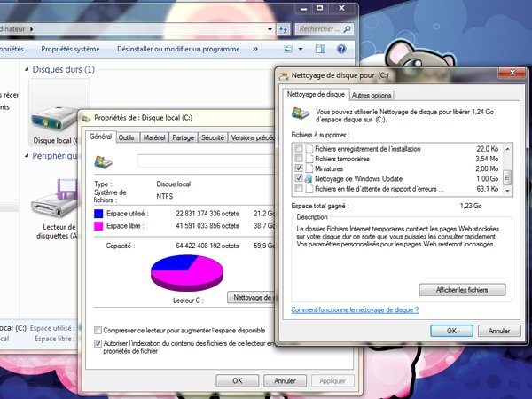Click the magenta Espace libre color swatch
The width and height of the screenshot is (532, 399).
pyautogui.click(x=98, y=226)
